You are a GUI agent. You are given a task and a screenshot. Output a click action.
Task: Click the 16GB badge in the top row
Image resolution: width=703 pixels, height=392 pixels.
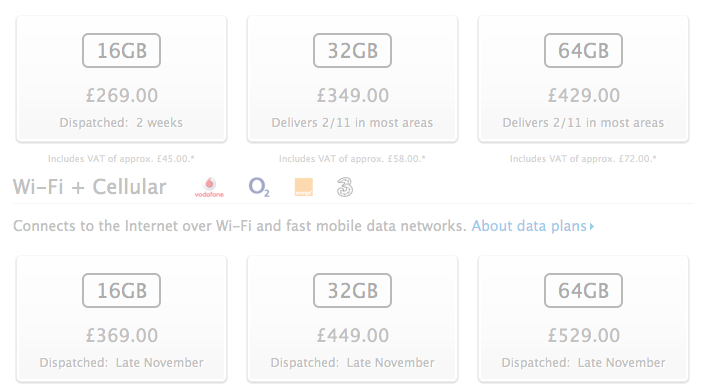[x=122, y=51]
